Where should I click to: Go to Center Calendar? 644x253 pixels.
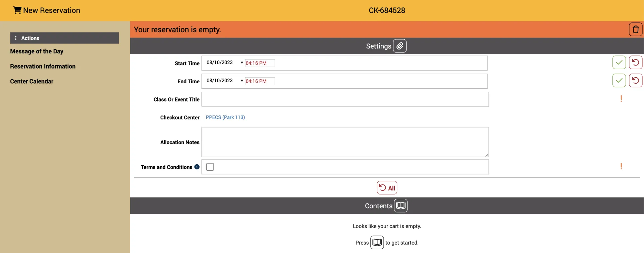coord(32,81)
